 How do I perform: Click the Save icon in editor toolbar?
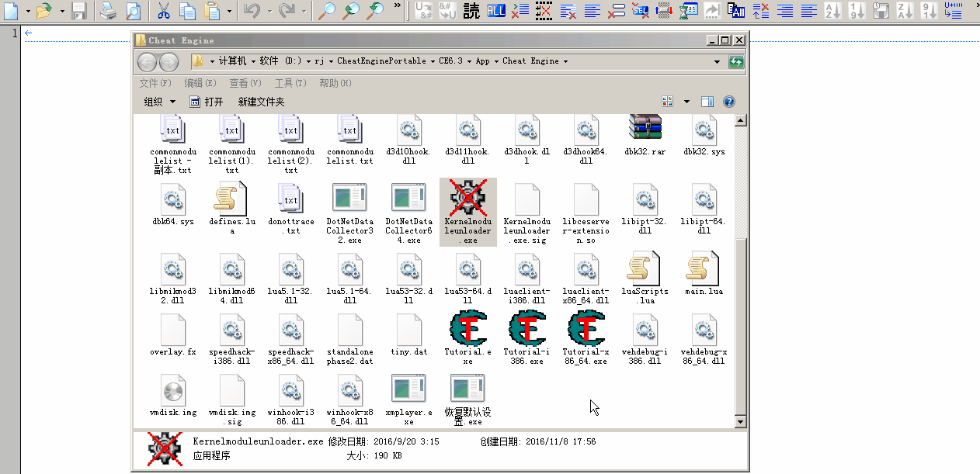(x=78, y=11)
